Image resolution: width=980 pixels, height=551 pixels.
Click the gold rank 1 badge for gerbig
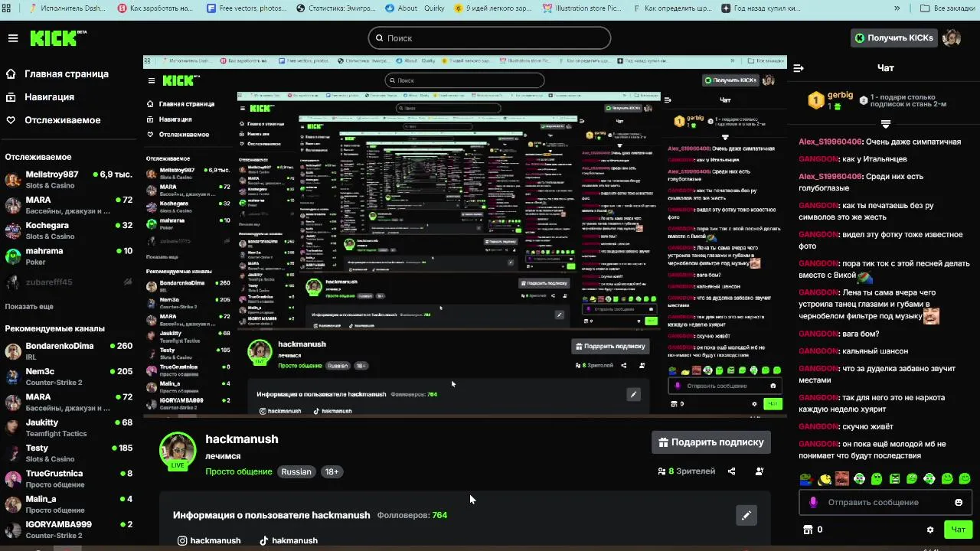(x=816, y=100)
